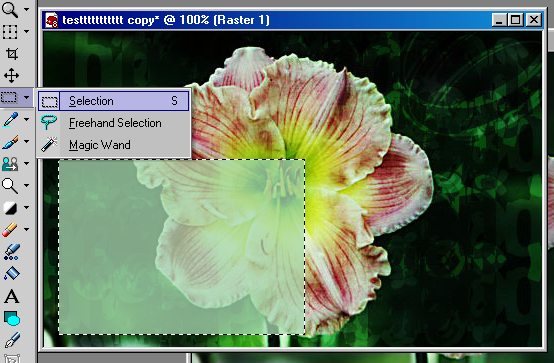Image resolution: width=554 pixels, height=363 pixels.
Task: Click the lasso icon beside Freehand Selection
Action: point(49,123)
